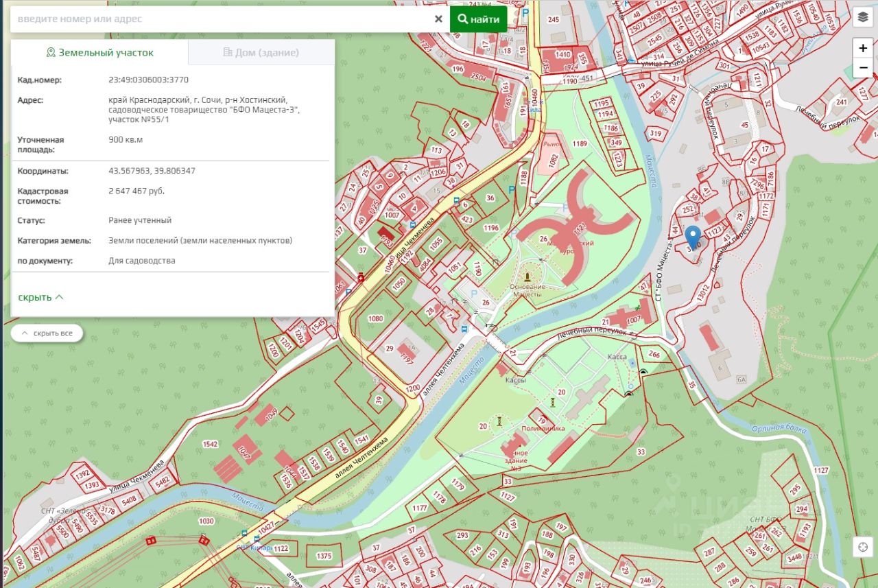The image size is (878, 588).
Task: Click the скрыть все button
Action: 47,333
